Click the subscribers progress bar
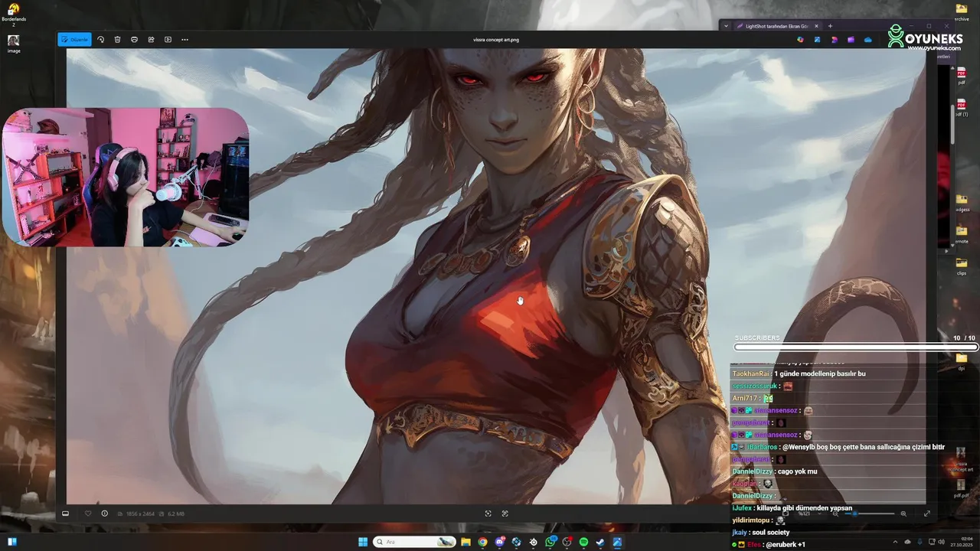 click(x=855, y=347)
